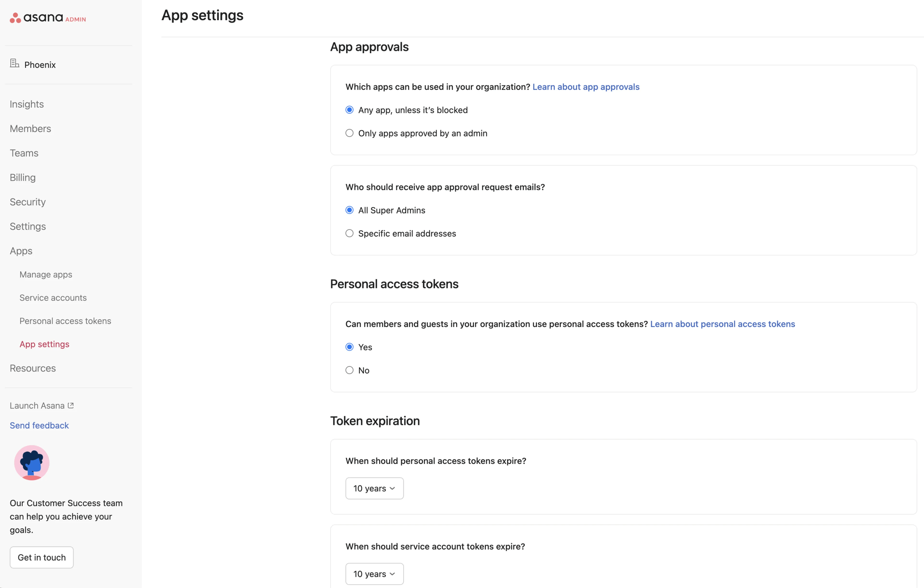
Task: Click Send feedback in the sidebar
Action: (39, 425)
